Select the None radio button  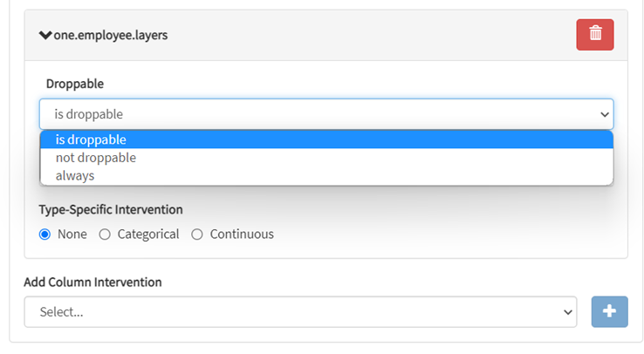pyautogui.click(x=45, y=234)
